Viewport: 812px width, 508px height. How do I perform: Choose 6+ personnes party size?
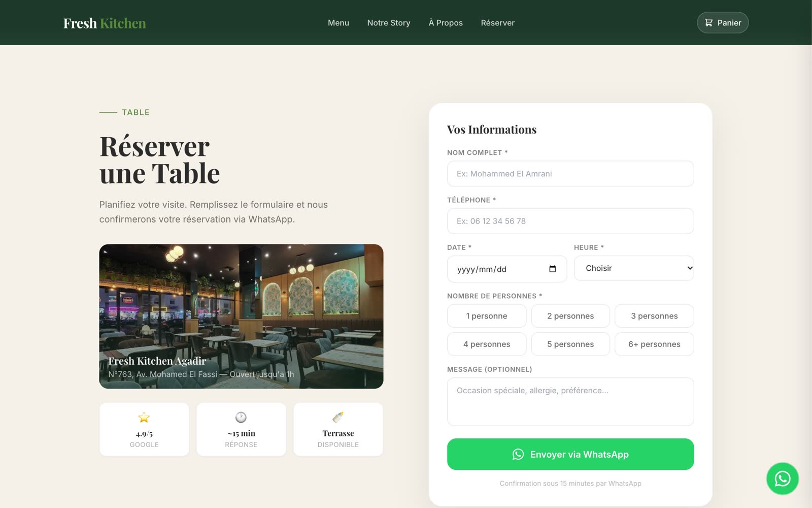pyautogui.click(x=654, y=344)
